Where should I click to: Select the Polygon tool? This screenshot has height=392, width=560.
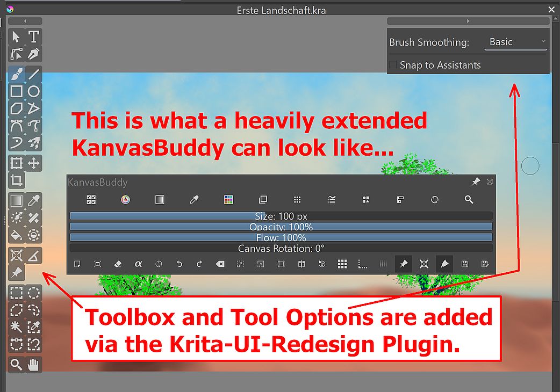17,108
